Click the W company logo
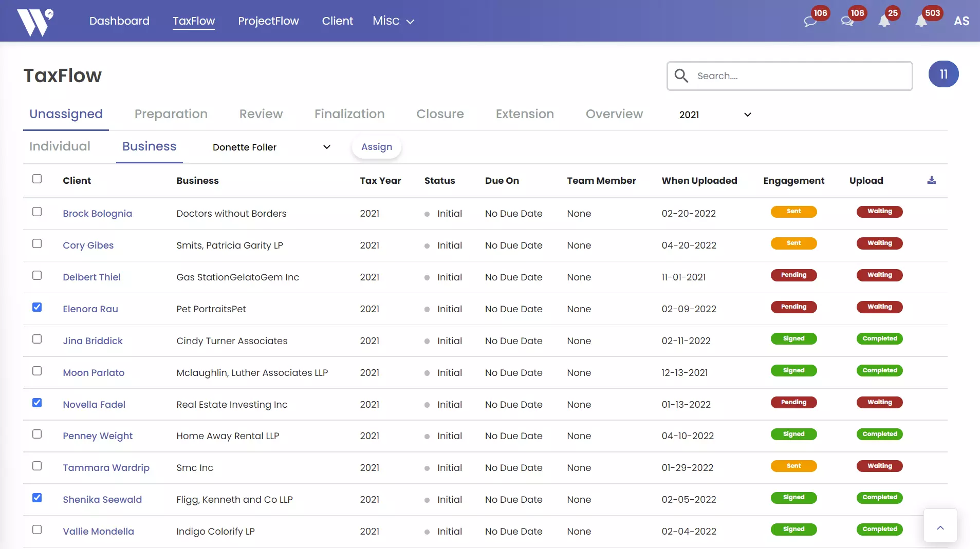Image resolution: width=980 pixels, height=549 pixels. pos(34,21)
